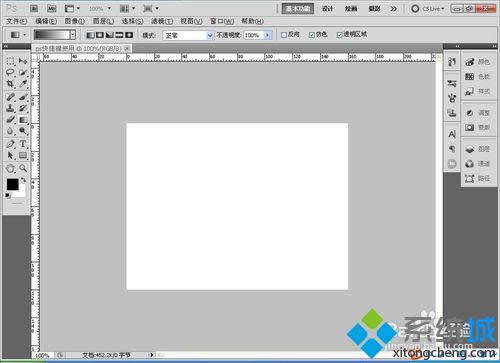Select the Brush tool

23,97
